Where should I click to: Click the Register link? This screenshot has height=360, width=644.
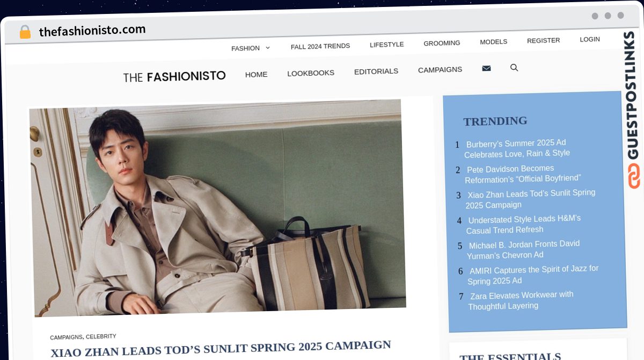coord(543,40)
